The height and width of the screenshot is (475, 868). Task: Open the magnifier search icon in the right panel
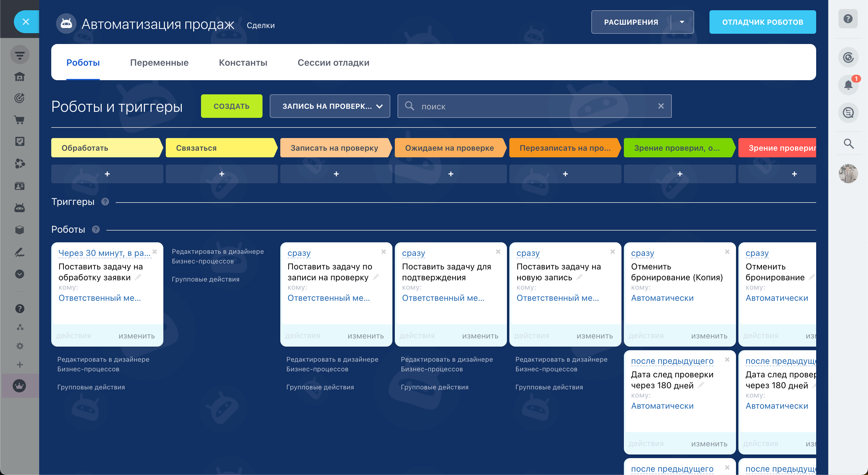(848, 144)
